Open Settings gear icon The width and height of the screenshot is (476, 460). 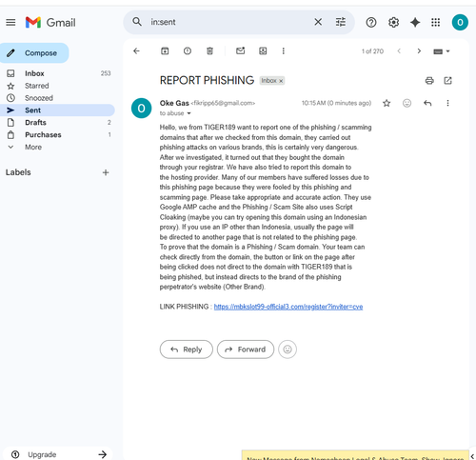click(x=393, y=22)
